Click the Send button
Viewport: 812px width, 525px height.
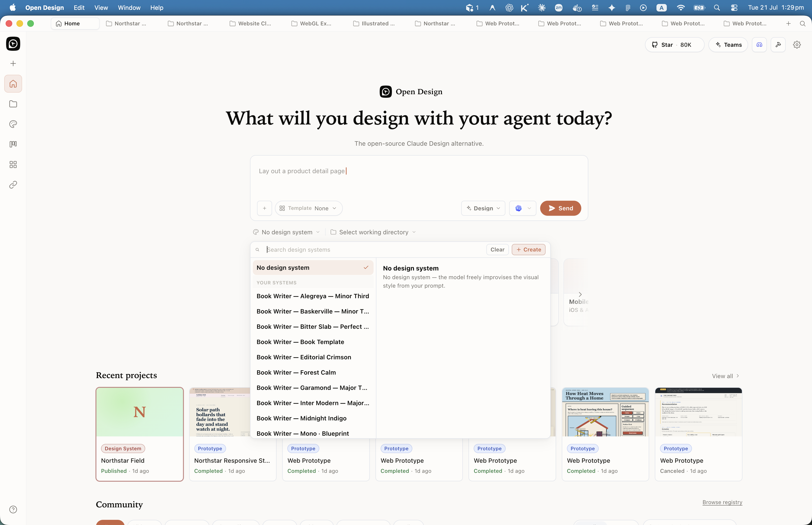(560, 208)
